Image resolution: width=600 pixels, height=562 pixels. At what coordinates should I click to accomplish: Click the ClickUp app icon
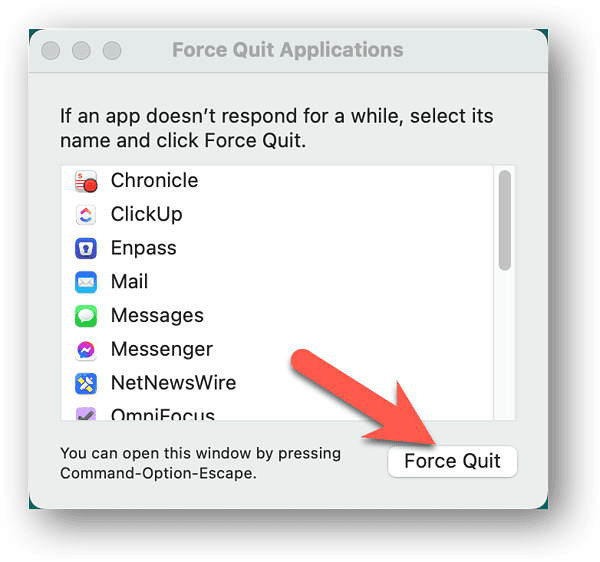[86, 215]
